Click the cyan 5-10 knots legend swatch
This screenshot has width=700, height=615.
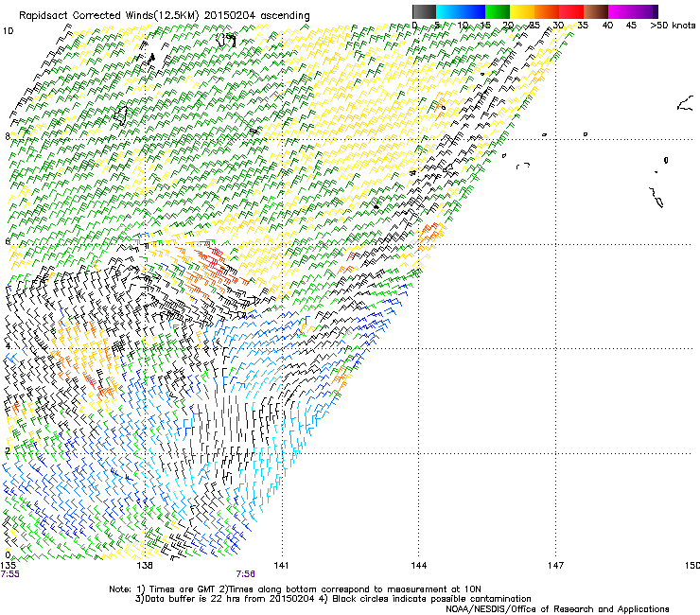click(448, 11)
